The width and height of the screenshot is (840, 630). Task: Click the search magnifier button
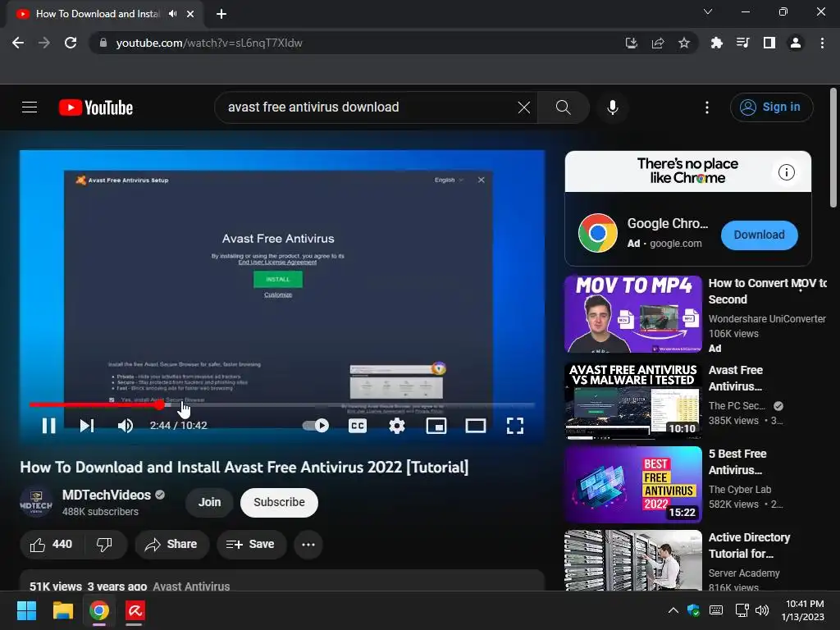pos(563,107)
